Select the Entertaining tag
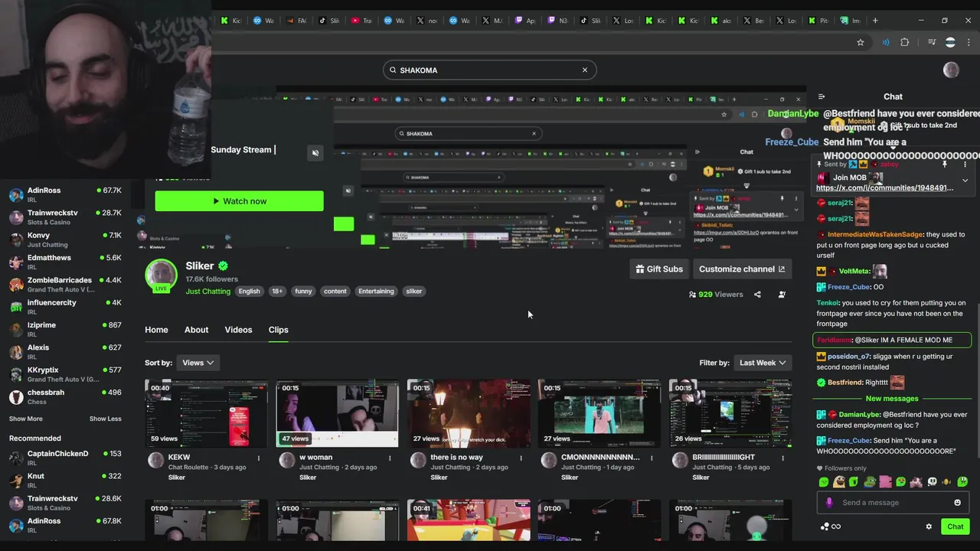 coord(376,291)
